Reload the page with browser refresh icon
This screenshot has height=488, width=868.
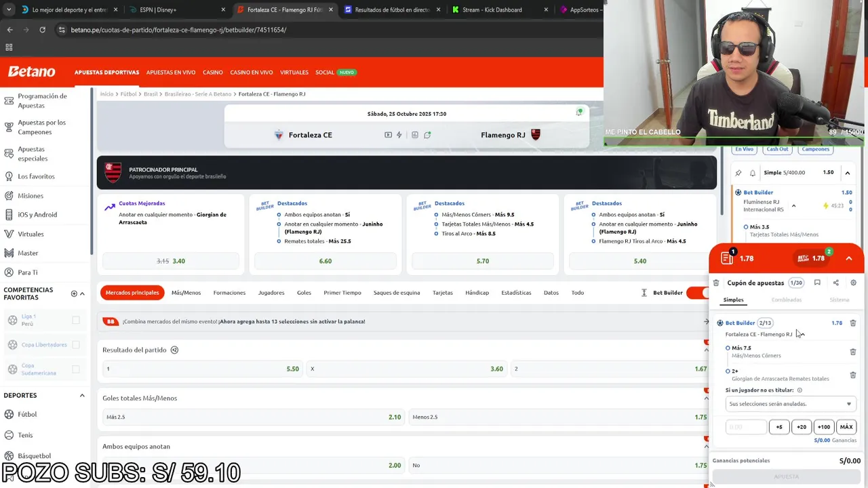tap(42, 30)
